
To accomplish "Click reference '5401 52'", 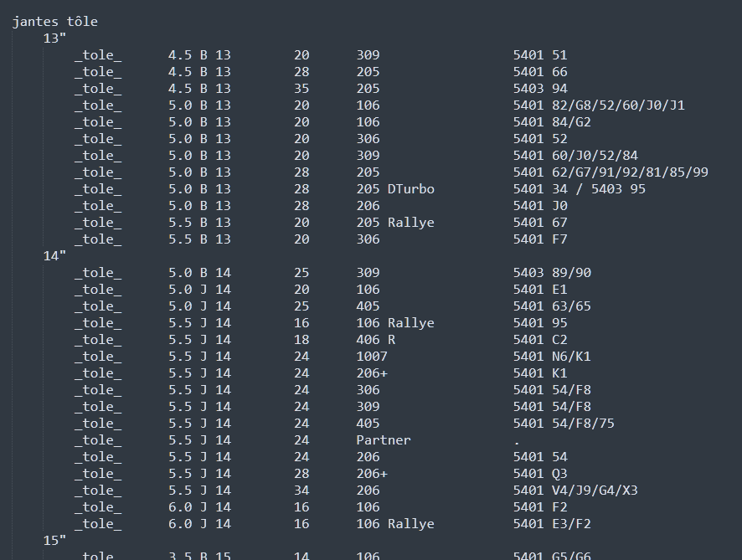I will (540, 139).
